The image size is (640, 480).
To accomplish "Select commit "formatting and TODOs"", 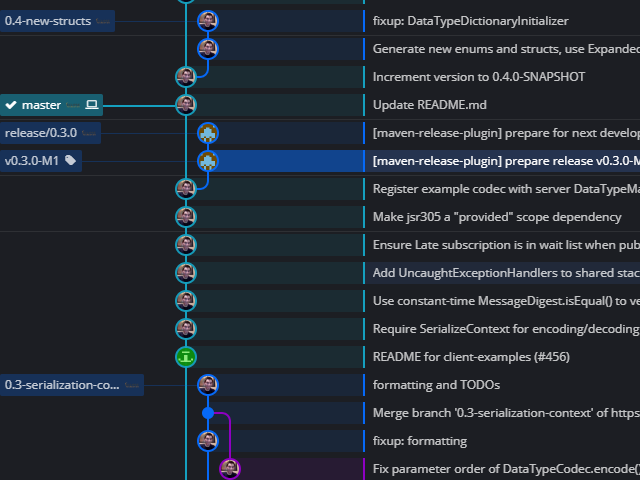I will tap(435, 384).
